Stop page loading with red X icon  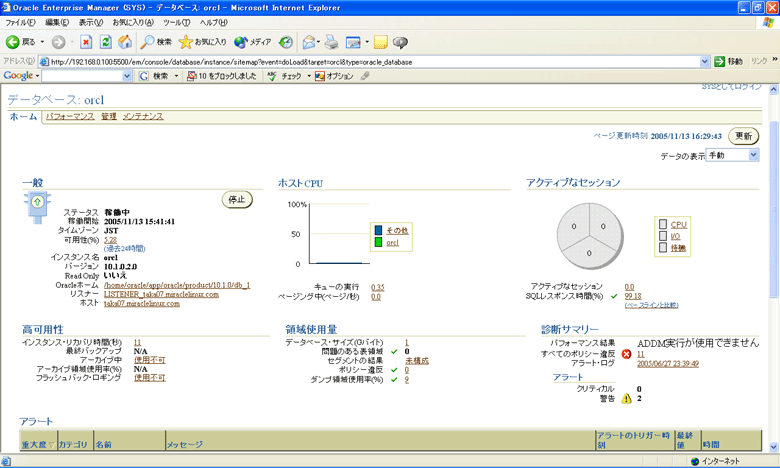pyautogui.click(x=86, y=42)
